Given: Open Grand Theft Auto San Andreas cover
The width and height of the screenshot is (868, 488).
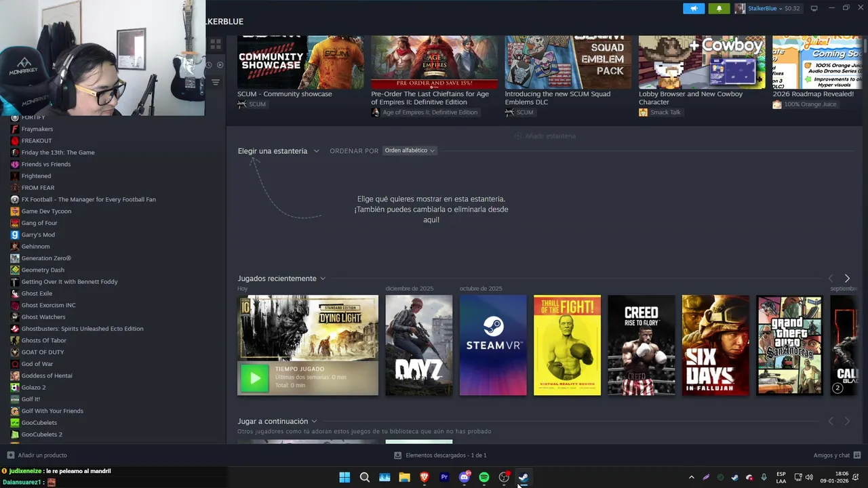Looking at the screenshot, I should 789,345.
